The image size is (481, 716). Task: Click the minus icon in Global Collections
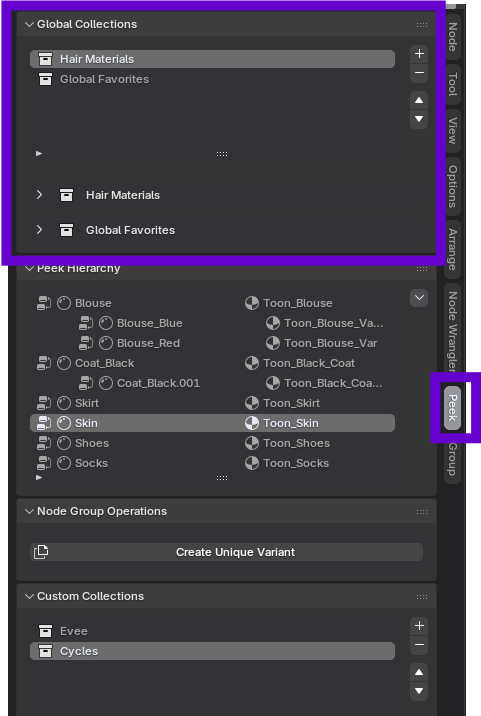pos(419,73)
